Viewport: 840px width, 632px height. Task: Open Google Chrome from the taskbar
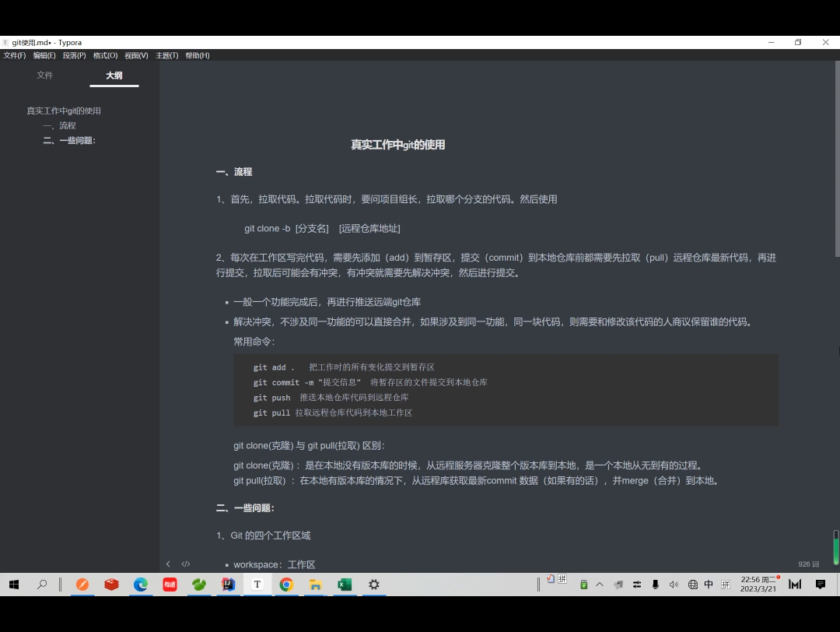pyautogui.click(x=286, y=585)
